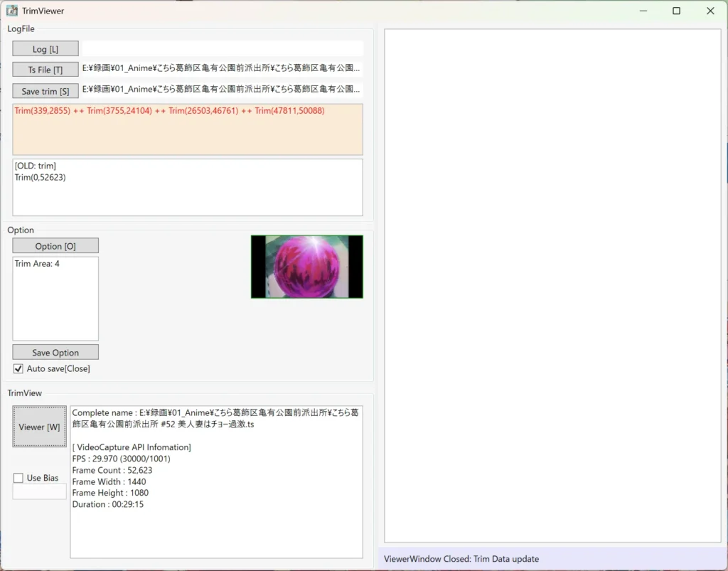
Task: Click the pink ball video thumbnail
Action: point(306,267)
